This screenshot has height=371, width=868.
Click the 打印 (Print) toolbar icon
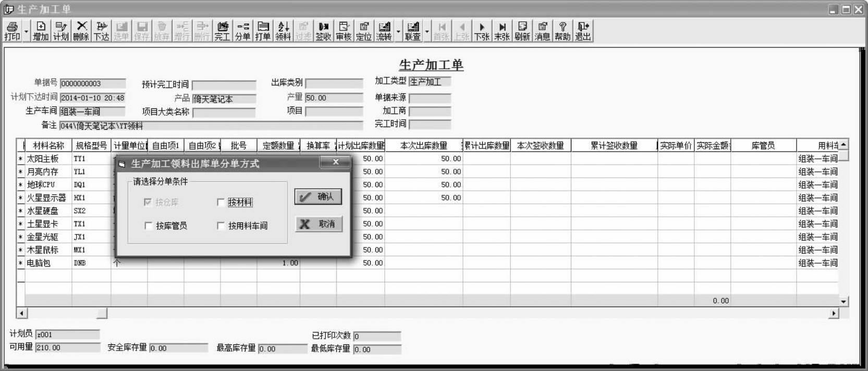pyautogui.click(x=12, y=31)
